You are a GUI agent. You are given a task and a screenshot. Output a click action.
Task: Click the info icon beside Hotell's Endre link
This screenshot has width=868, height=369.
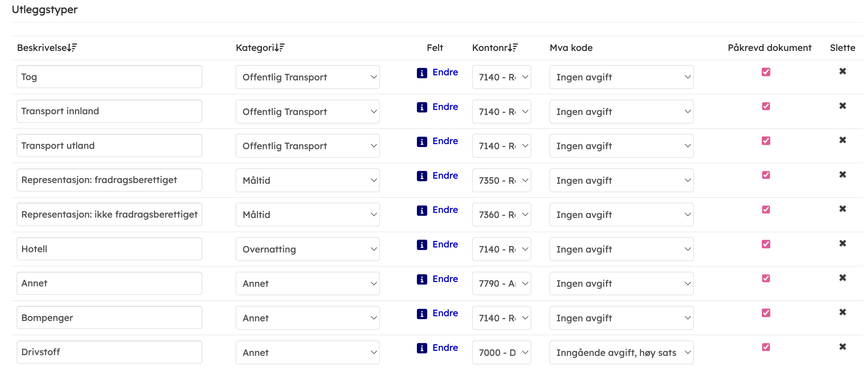coord(422,245)
